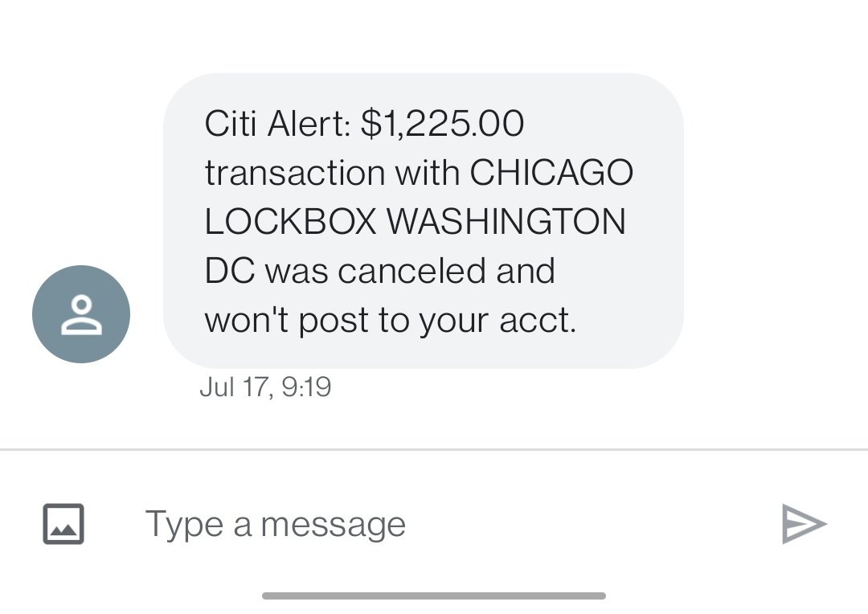Viewport: 868px width, 614px height.
Task: Tap the sender's contact avatar icon
Action: pos(81,314)
